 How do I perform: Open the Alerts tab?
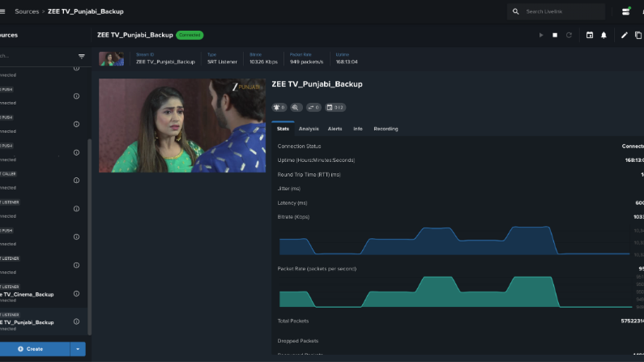335,129
